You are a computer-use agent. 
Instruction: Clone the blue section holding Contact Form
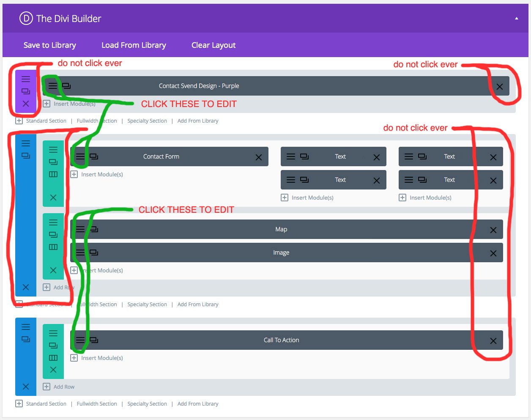[x=26, y=156]
